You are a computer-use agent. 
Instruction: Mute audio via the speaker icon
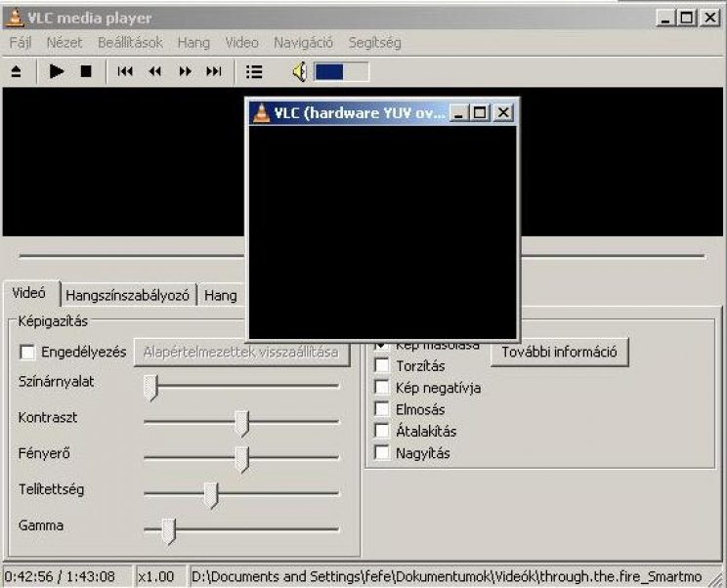300,72
